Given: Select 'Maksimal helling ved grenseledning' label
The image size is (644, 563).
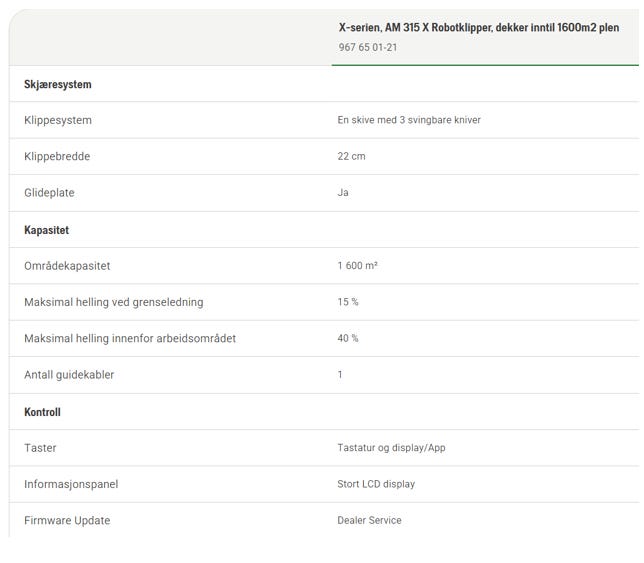Looking at the screenshot, I should point(114,302).
